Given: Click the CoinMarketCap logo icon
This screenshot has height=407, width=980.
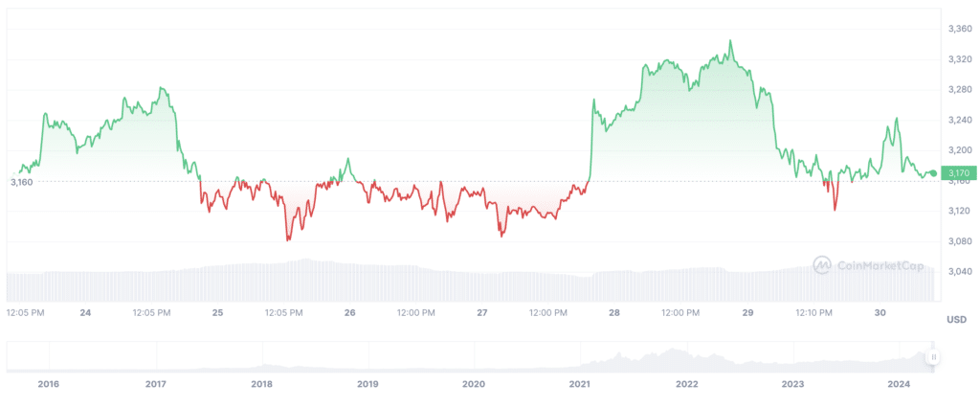Looking at the screenshot, I should (x=821, y=264).
